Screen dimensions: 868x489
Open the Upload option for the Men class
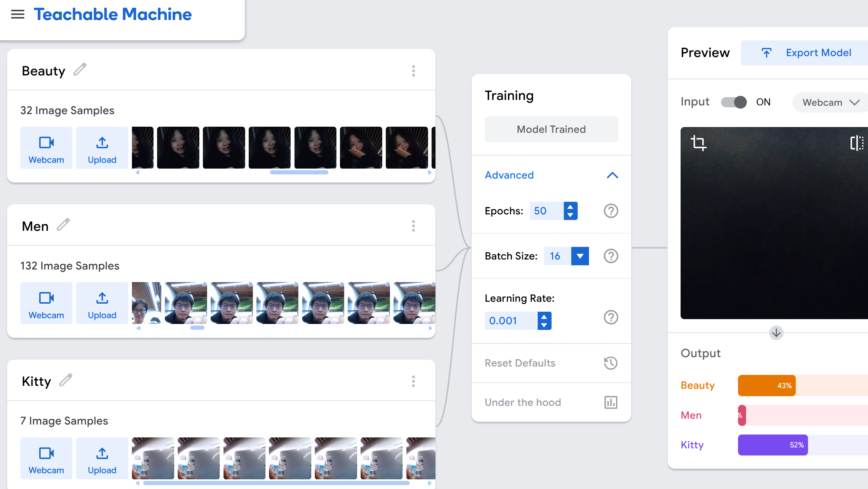pos(102,303)
